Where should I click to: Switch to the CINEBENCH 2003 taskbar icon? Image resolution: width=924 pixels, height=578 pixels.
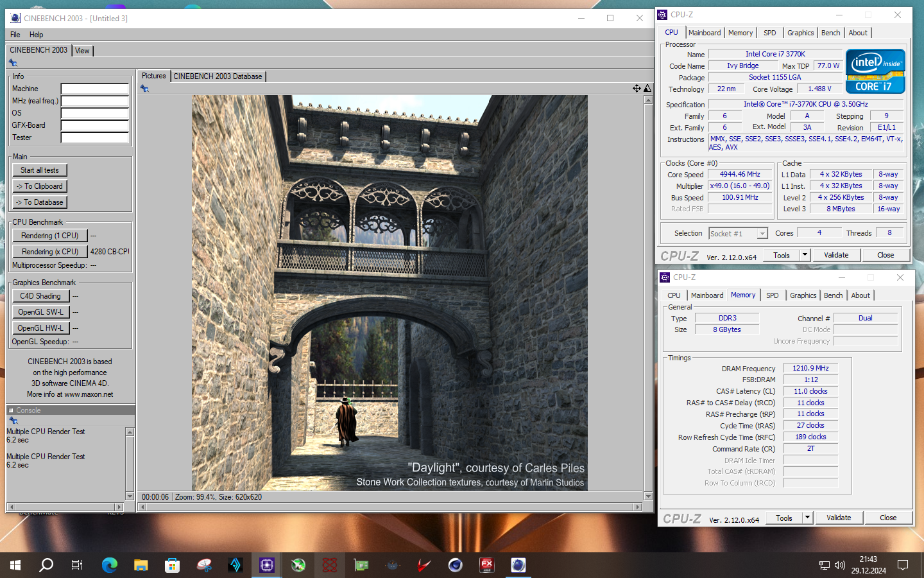518,565
